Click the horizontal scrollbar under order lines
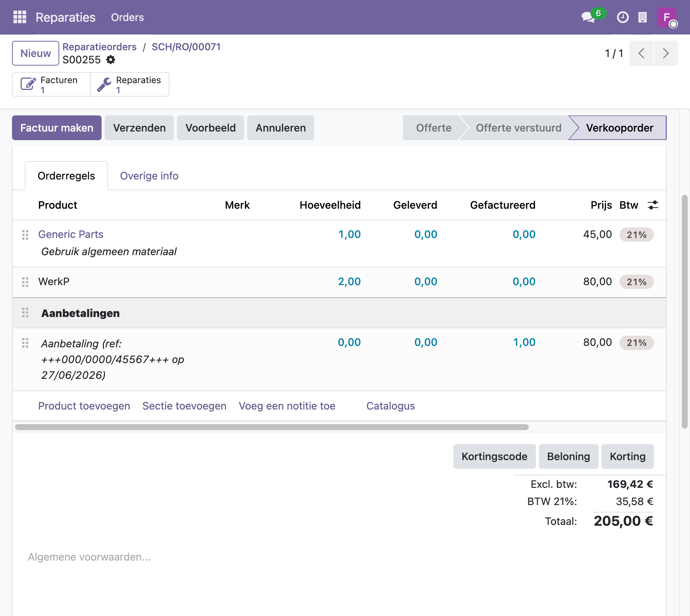The image size is (690, 616). [272, 427]
